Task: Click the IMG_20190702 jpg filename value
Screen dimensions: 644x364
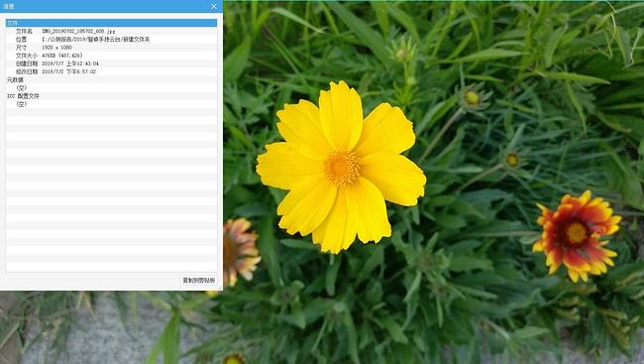Action: click(x=78, y=32)
